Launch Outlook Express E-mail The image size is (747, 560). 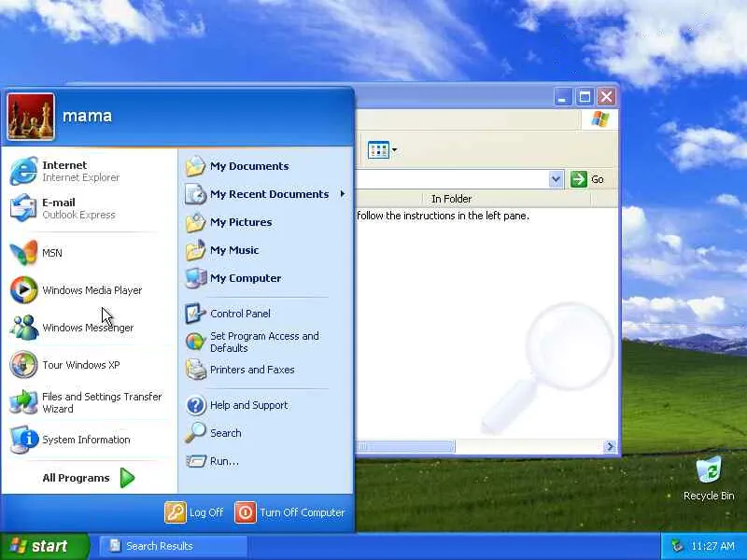(x=63, y=208)
